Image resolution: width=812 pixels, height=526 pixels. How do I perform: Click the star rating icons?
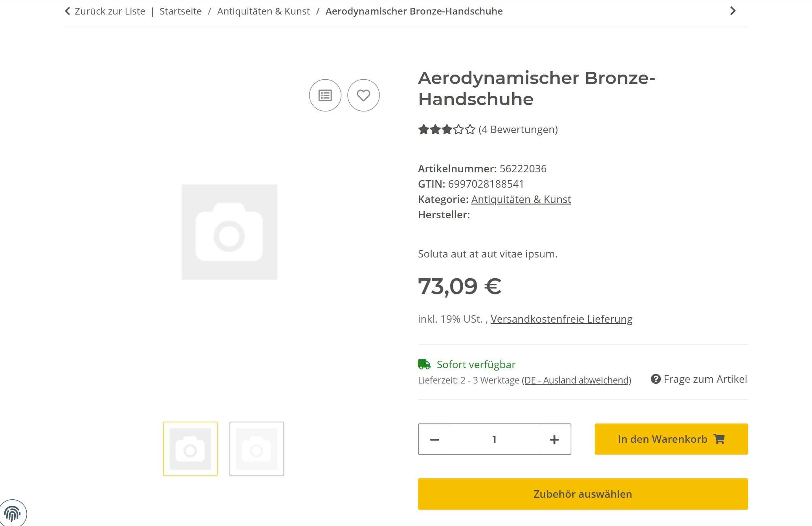click(x=447, y=130)
